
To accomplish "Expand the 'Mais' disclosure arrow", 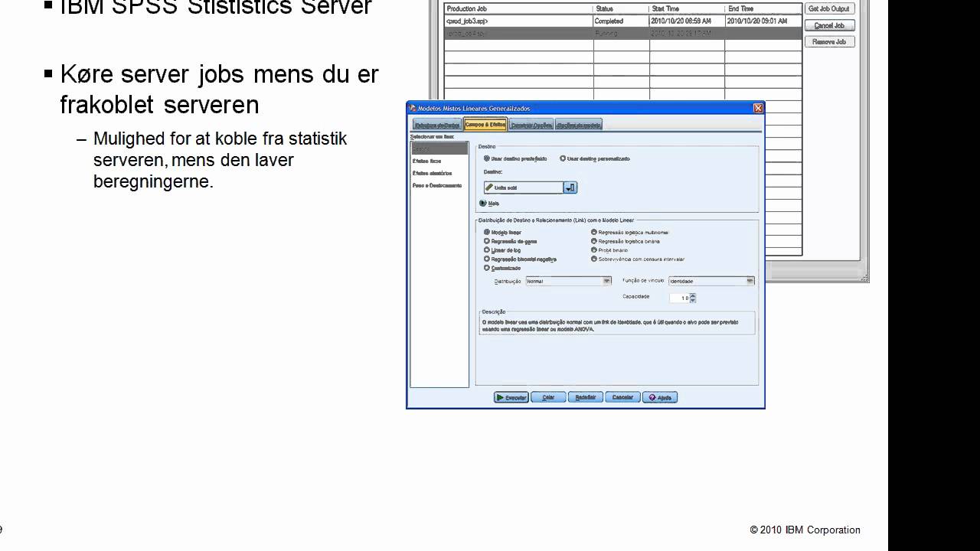I will 483,204.
